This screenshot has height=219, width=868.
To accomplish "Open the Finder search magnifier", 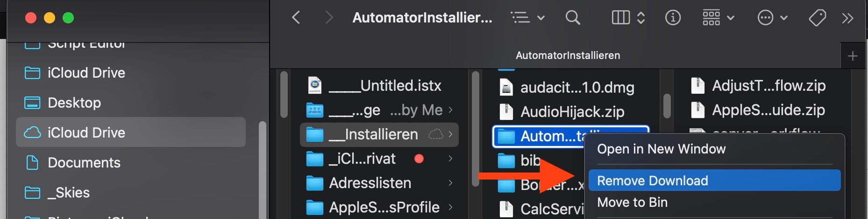I will point(572,18).
